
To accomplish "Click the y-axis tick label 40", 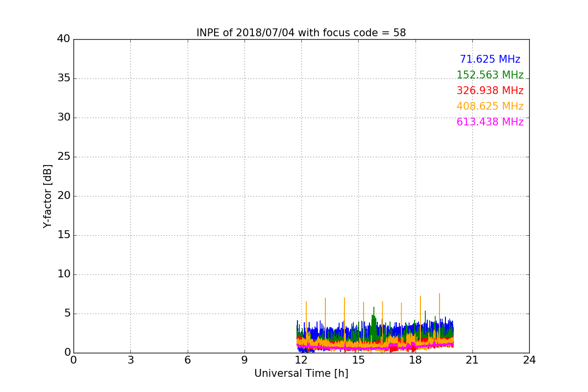I will point(64,39).
